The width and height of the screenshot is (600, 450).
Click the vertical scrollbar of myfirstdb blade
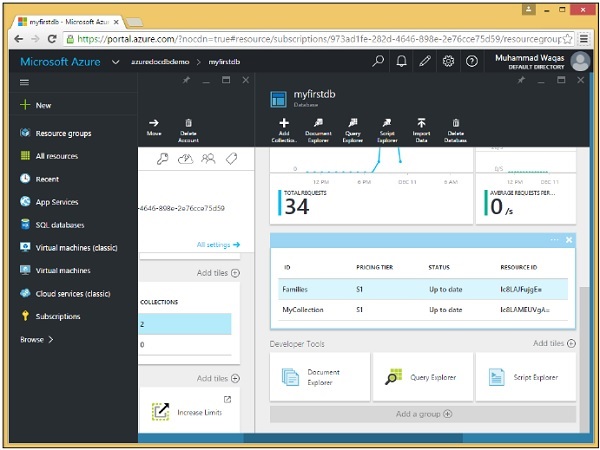pos(584,360)
